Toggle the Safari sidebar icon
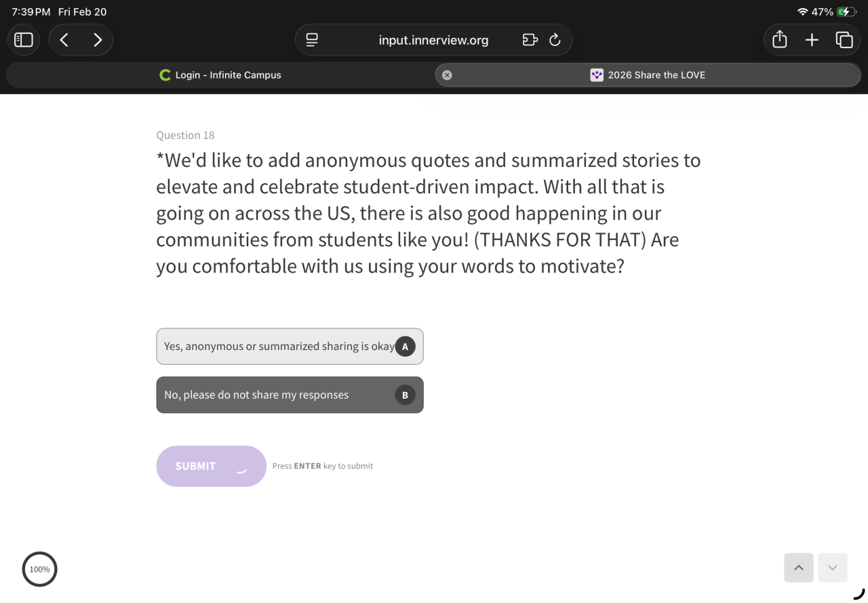The height and width of the screenshot is (603, 868). 24,40
